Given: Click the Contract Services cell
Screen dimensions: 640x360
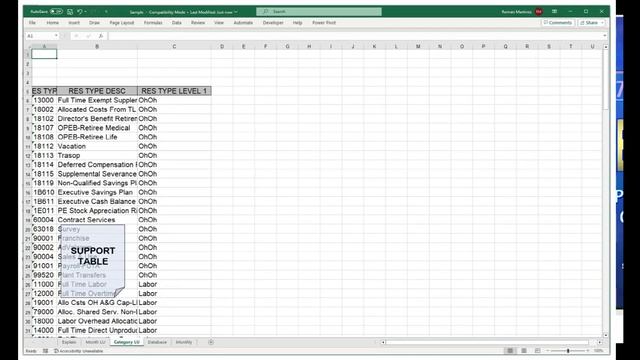Looking at the screenshot, I should point(97,220).
